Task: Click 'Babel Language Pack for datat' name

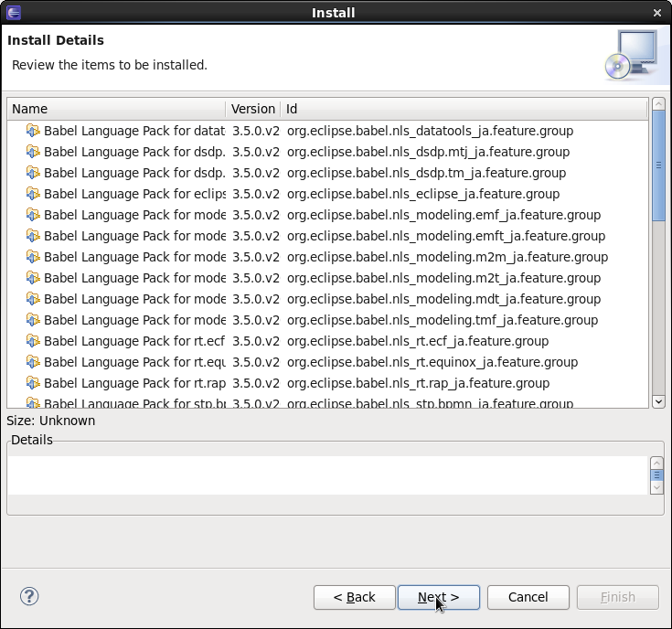Action: pyautogui.click(x=134, y=131)
